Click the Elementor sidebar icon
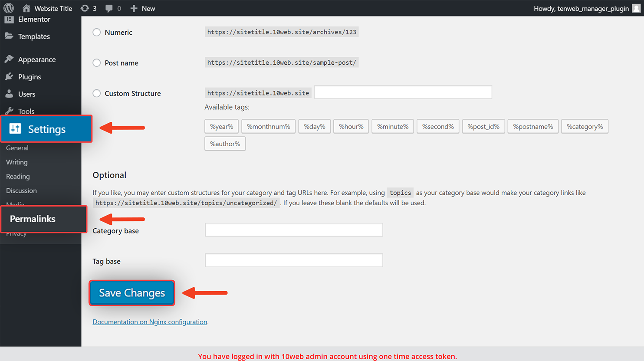The image size is (644, 361). (9, 19)
